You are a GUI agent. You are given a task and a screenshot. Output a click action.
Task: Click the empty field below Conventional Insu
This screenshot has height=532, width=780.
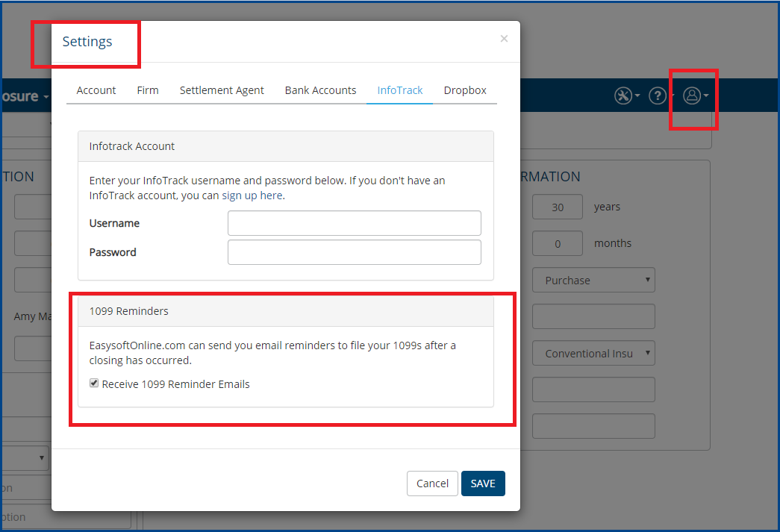[593, 389]
